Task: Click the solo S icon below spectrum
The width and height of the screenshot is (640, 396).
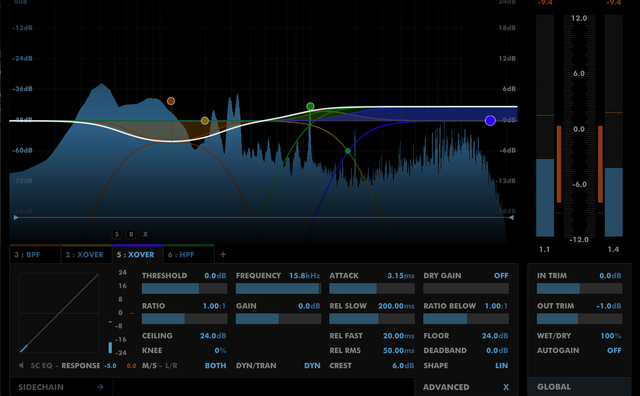Action: [x=117, y=234]
